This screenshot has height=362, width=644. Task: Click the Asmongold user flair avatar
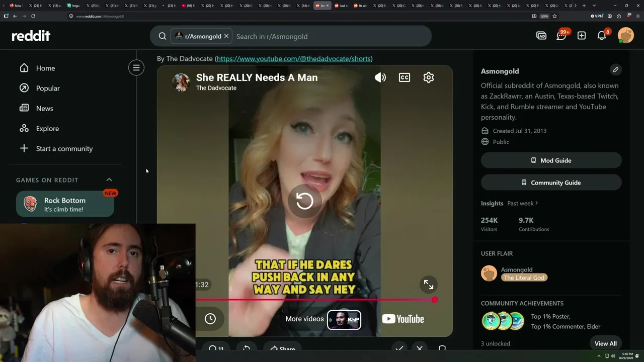click(489, 274)
